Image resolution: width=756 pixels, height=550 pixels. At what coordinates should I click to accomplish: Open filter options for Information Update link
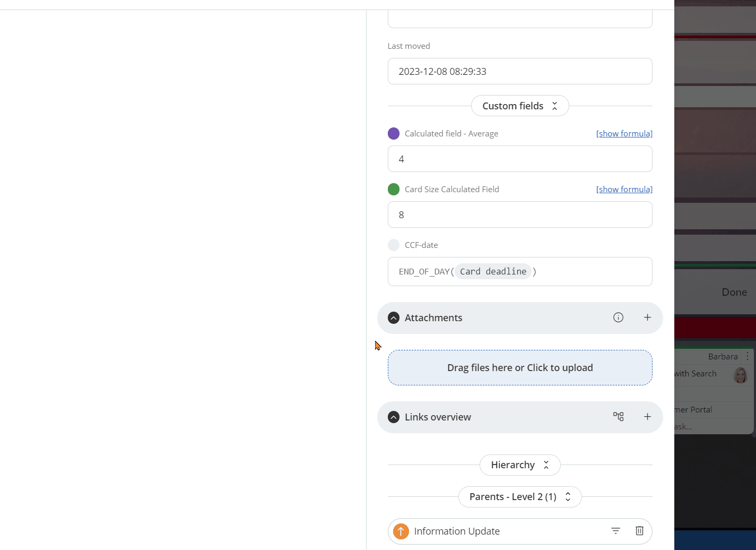(x=615, y=531)
